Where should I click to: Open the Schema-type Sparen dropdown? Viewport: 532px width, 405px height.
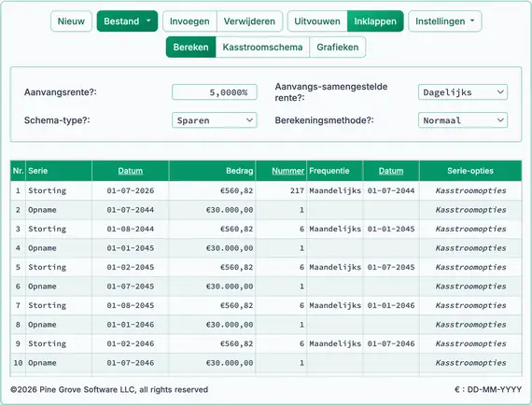215,120
